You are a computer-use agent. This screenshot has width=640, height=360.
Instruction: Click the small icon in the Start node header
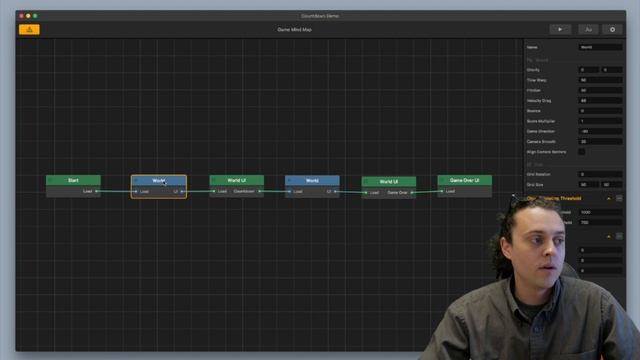coord(51,180)
